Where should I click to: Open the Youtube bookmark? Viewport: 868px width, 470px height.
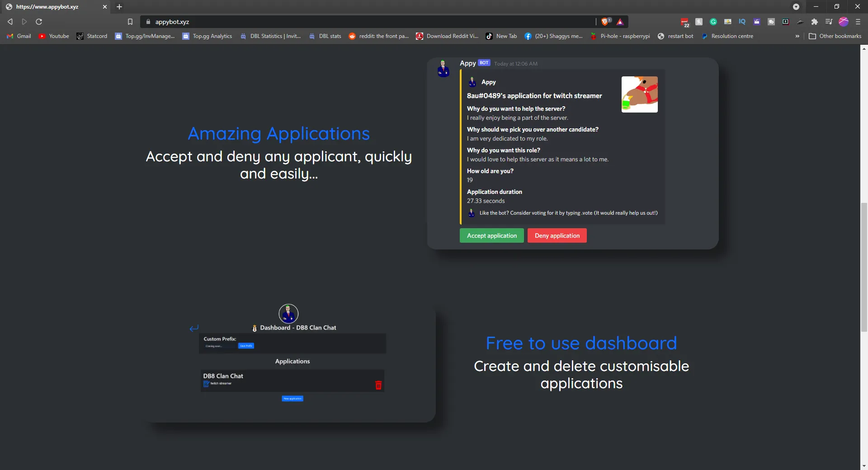[x=54, y=36]
